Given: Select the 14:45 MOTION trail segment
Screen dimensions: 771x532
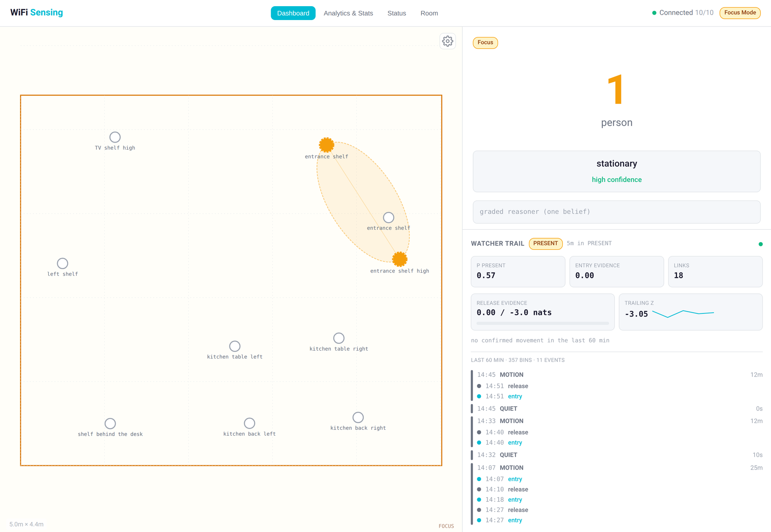Looking at the screenshot, I should click(616, 375).
